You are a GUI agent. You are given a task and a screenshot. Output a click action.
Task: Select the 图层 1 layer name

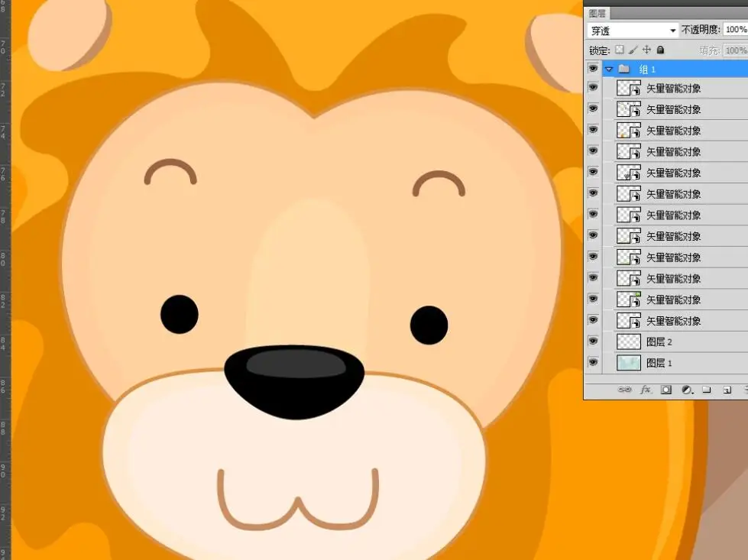pyautogui.click(x=659, y=363)
